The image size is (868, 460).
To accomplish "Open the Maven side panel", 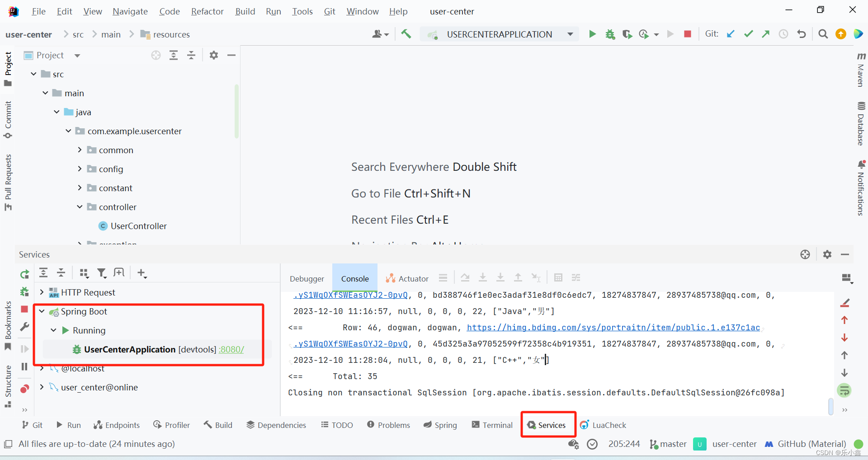I will (861, 70).
